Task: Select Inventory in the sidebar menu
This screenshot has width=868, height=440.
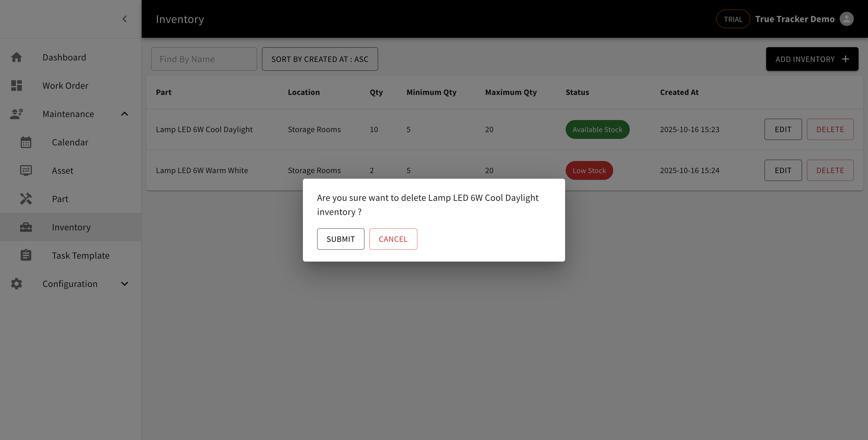Action: click(x=71, y=227)
